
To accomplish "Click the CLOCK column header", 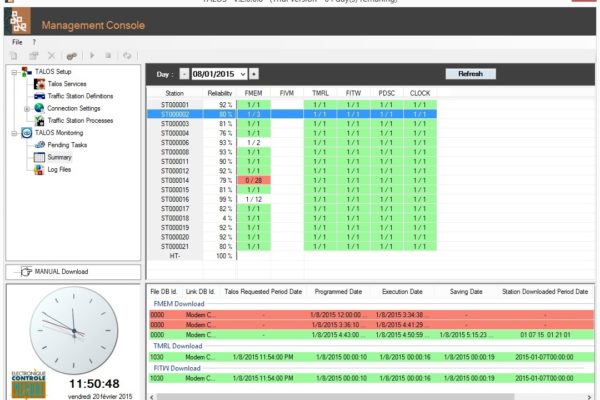I will tap(420, 93).
